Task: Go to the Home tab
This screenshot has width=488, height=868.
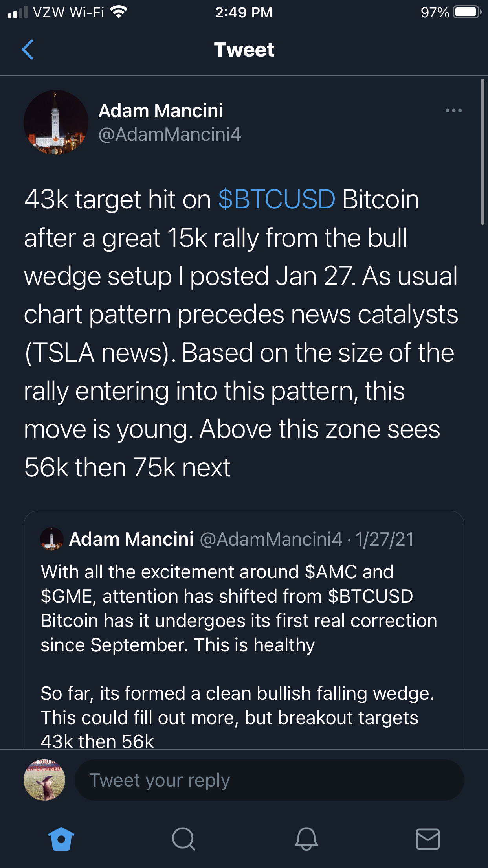Action: tap(61, 839)
